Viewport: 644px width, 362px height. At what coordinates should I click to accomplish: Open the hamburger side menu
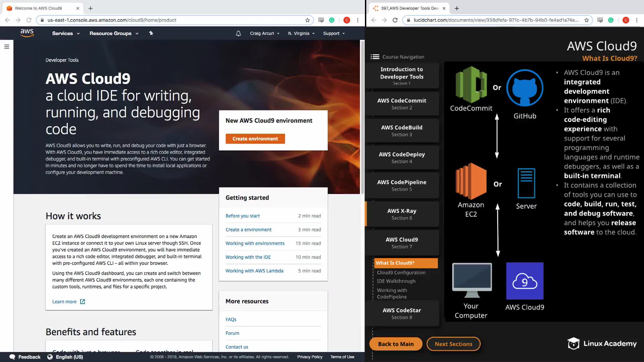click(7, 47)
